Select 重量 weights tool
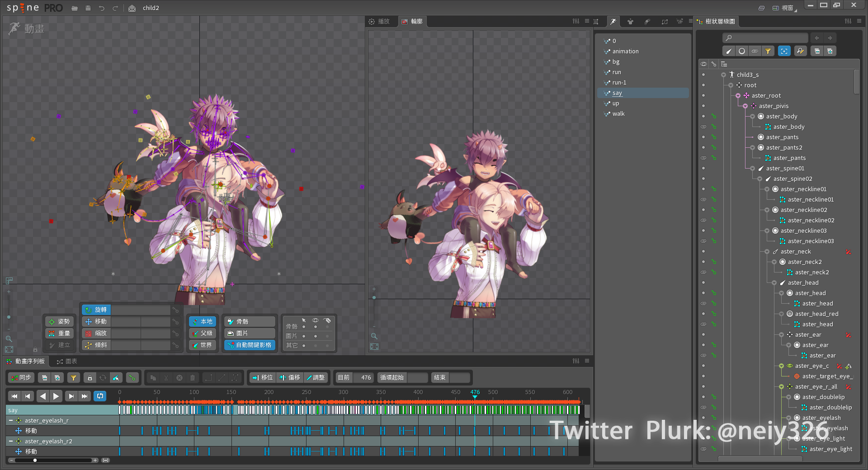Viewport: 868px width, 470px height. 59,334
